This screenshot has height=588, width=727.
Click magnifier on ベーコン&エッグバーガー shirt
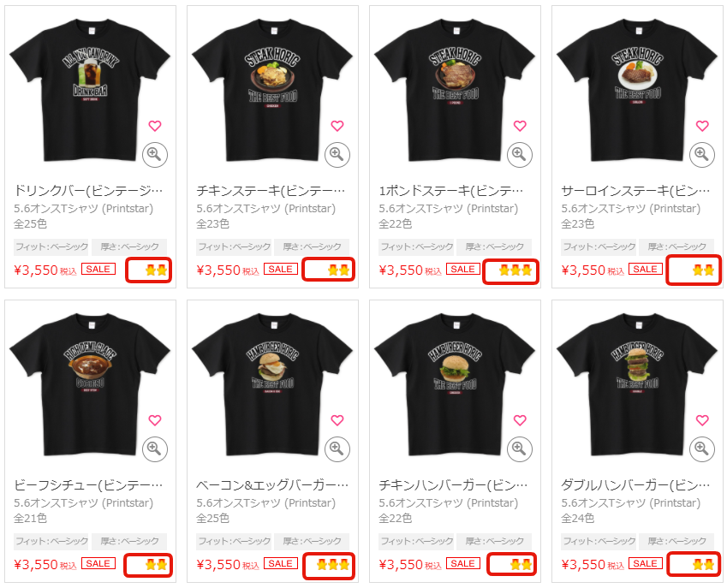(x=337, y=449)
